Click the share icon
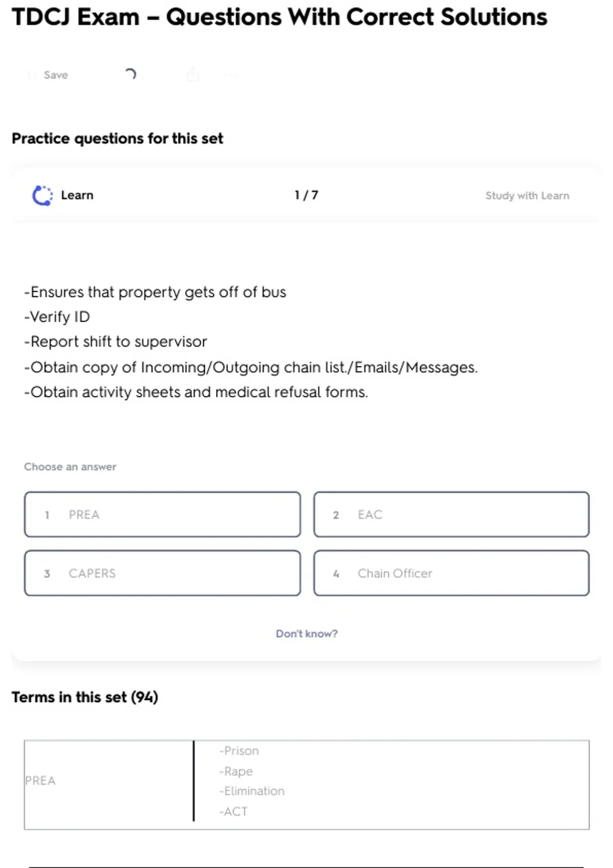This screenshot has height=868, width=613. (x=193, y=75)
